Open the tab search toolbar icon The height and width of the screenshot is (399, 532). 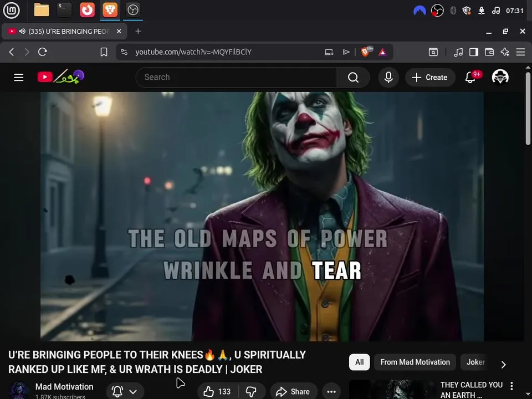pyautogui.click(x=433, y=52)
